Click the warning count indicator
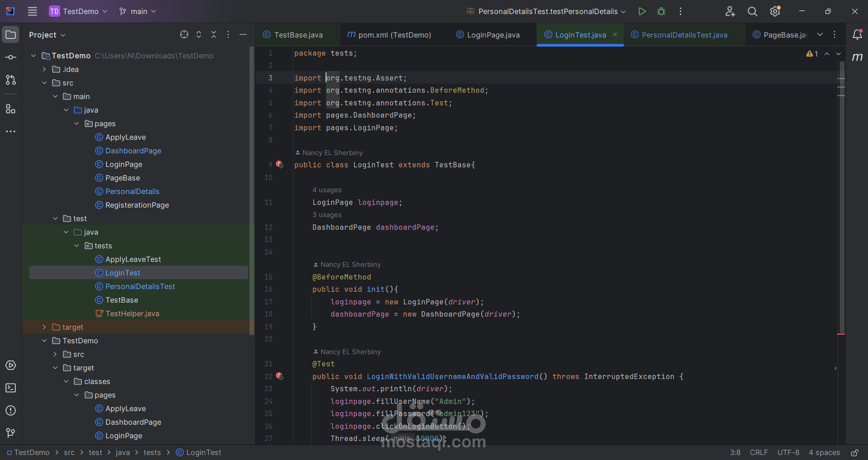The image size is (868, 460). pyautogui.click(x=812, y=54)
